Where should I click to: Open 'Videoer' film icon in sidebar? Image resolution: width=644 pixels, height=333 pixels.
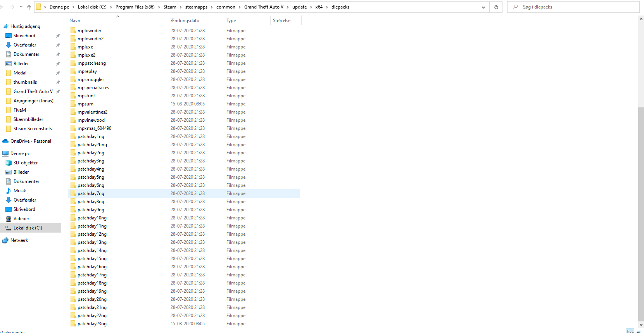pyautogui.click(x=9, y=219)
